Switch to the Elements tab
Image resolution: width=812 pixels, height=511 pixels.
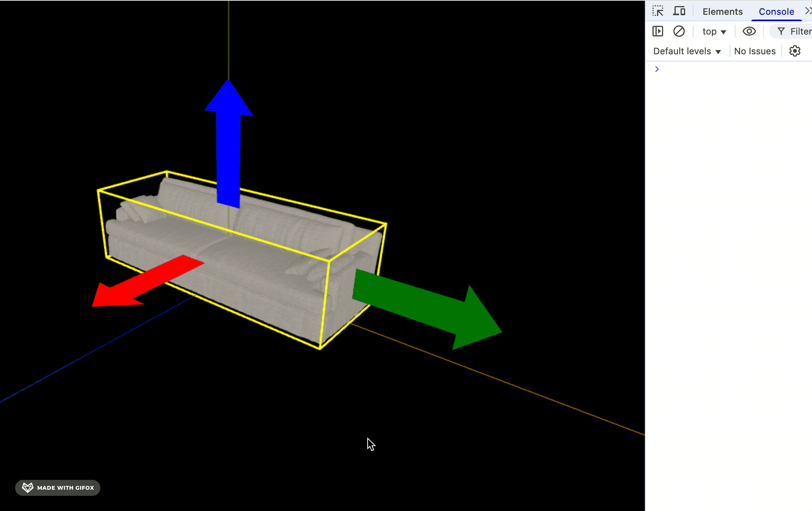[x=722, y=12]
